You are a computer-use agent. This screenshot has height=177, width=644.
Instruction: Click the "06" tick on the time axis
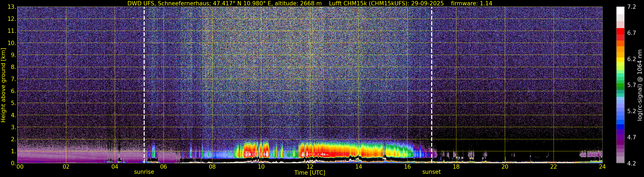click(164, 167)
